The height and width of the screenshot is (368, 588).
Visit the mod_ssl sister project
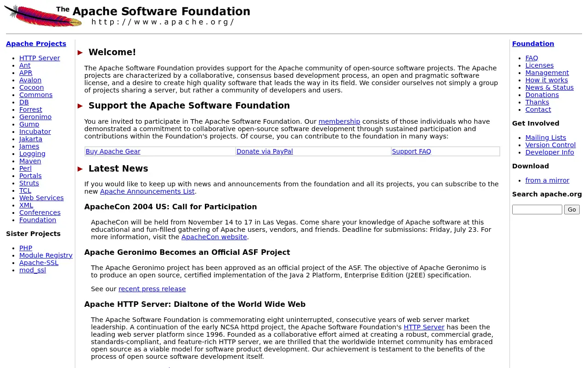tap(33, 270)
